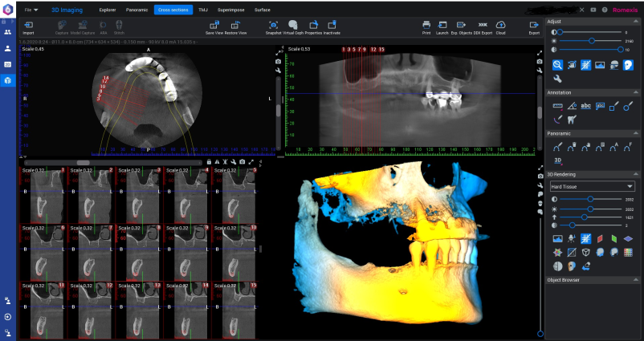Toggle the blue axial plane in 3D Rendering
The image size is (644, 341).
[628, 239]
